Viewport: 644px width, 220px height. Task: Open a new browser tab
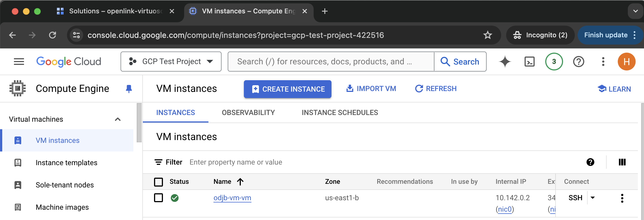click(325, 11)
